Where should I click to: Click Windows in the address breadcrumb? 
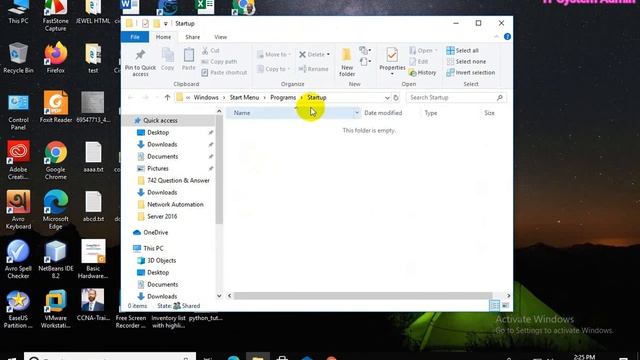coord(206,98)
